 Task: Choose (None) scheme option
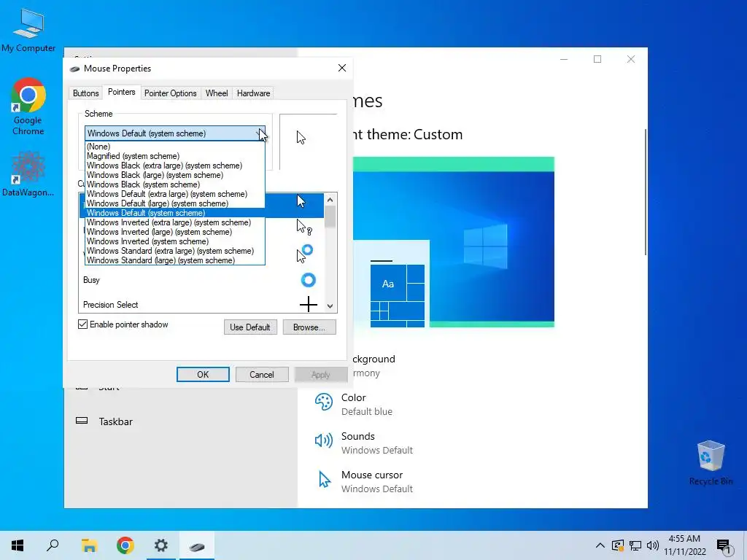[x=175, y=147]
